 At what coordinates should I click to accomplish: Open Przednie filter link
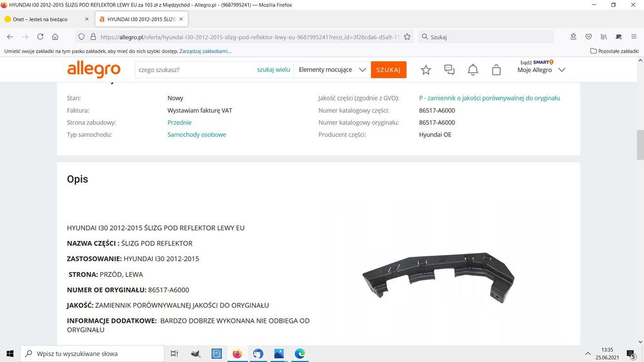click(x=179, y=122)
